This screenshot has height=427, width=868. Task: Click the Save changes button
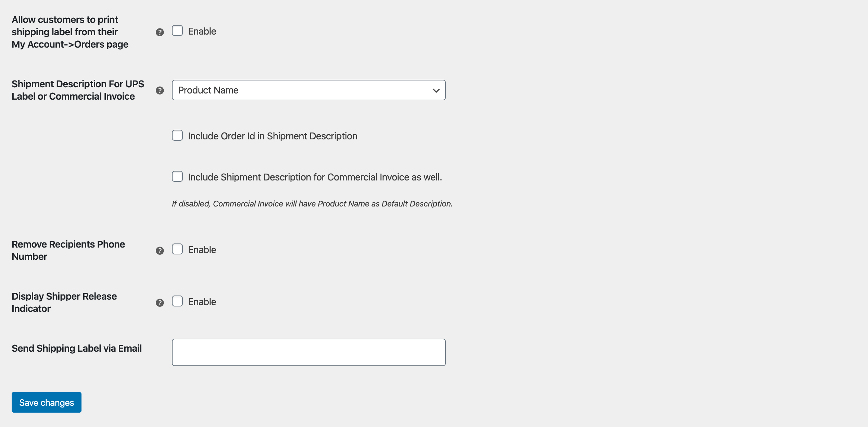[x=47, y=402]
